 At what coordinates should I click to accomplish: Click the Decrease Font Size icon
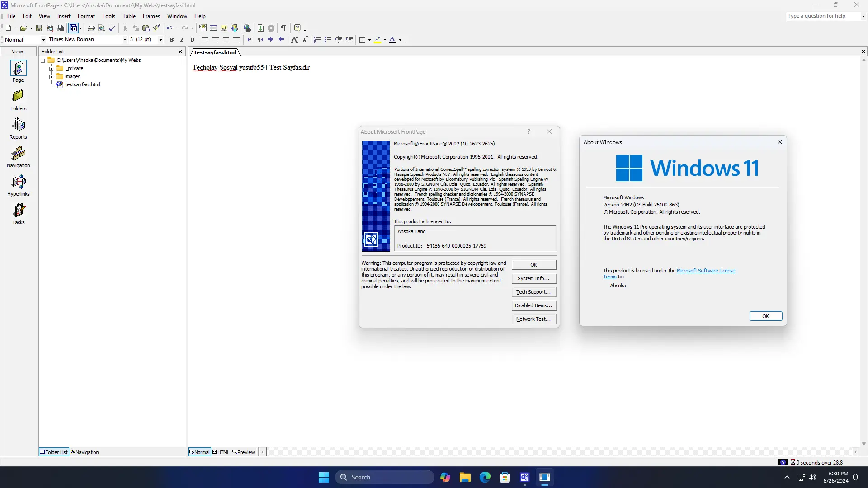coord(305,40)
